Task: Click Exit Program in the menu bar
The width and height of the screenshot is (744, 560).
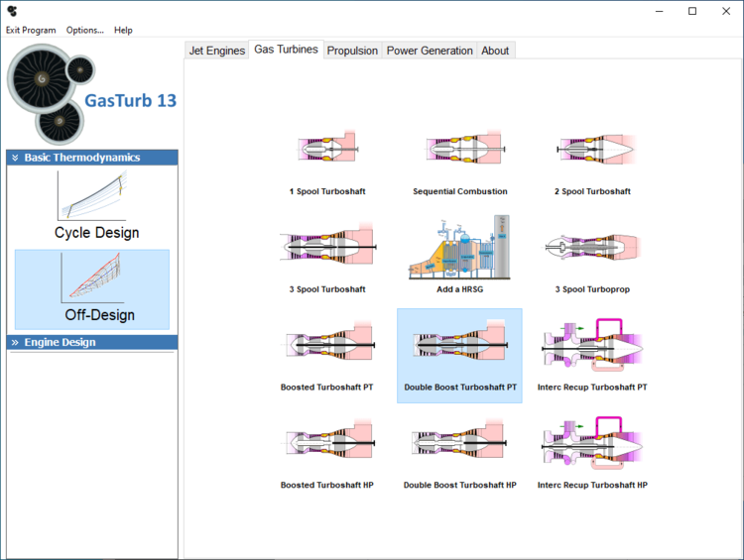Action: 31,30
